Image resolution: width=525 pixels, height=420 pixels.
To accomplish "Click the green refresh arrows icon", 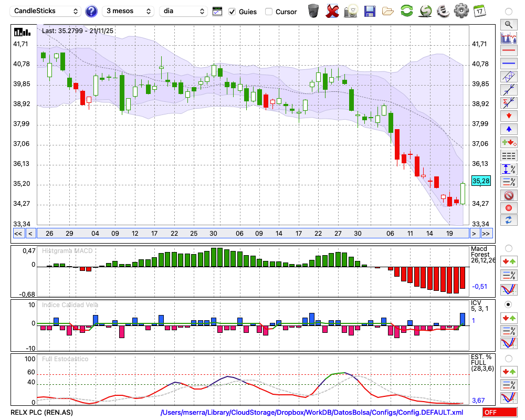I will (x=406, y=11).
